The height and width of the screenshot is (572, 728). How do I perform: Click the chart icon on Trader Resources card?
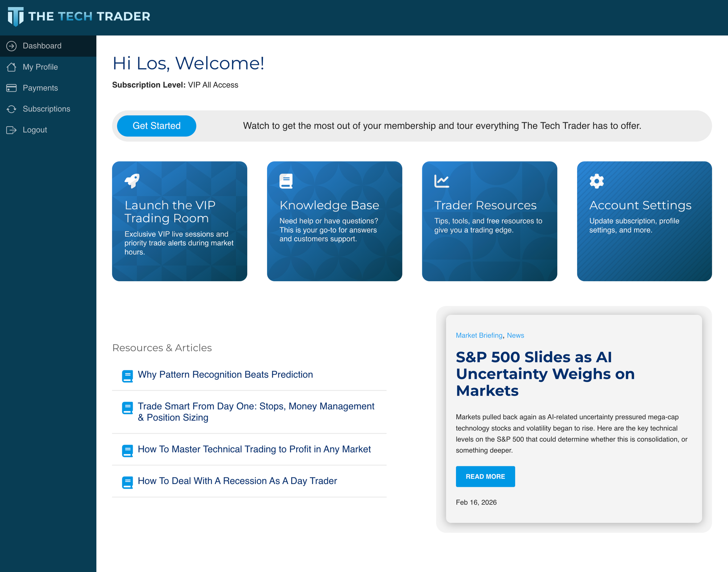tap(441, 181)
